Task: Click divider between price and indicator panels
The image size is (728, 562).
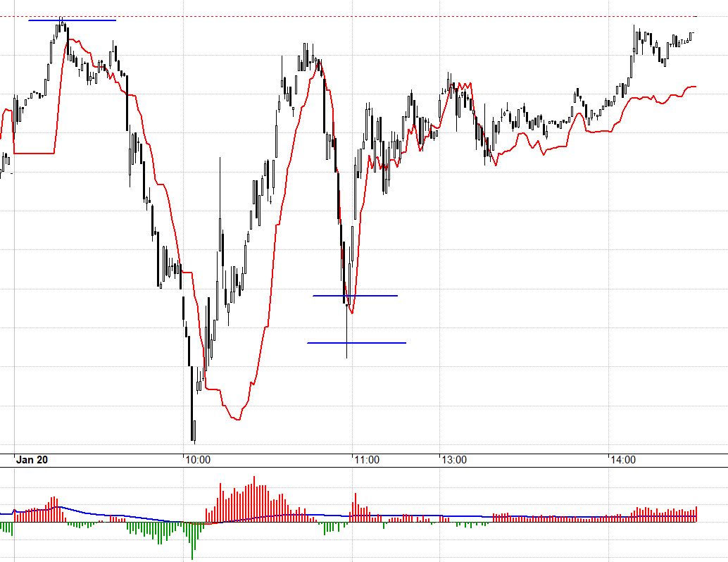Action: tap(364, 468)
